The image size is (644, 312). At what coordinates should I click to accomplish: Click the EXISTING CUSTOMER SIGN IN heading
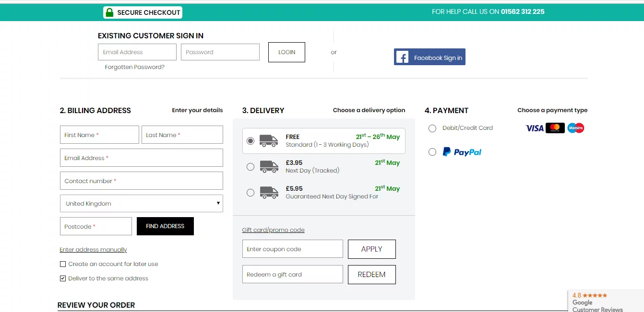pos(151,36)
